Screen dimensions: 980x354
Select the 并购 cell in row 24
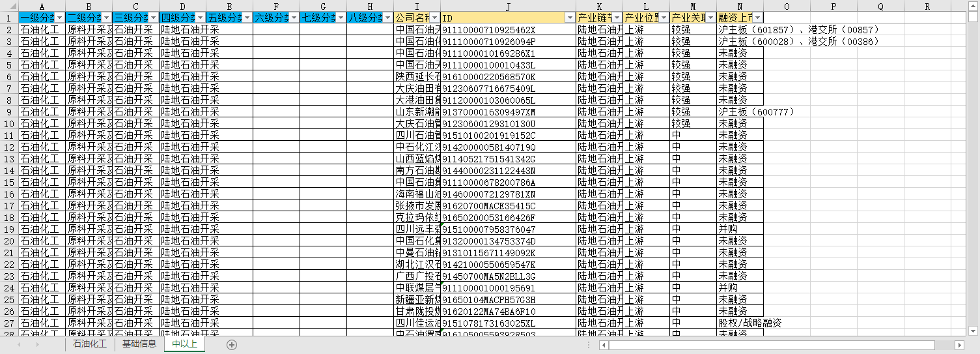[x=740, y=288]
